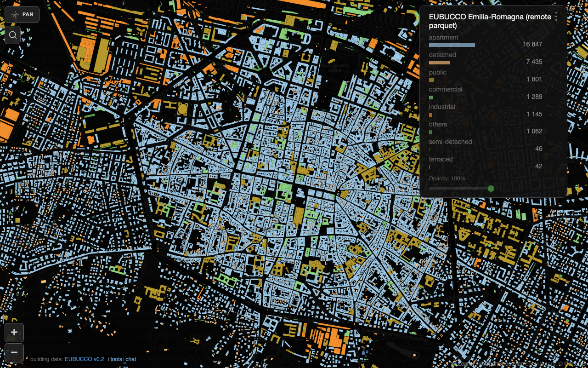Click the EUBUCCO Emilia-Romagna layer title
This screenshot has width=588, height=368.
pos(490,21)
